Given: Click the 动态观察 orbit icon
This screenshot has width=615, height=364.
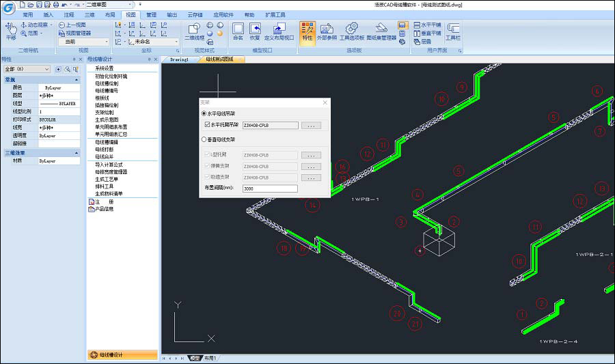Looking at the screenshot, I should [x=23, y=25].
